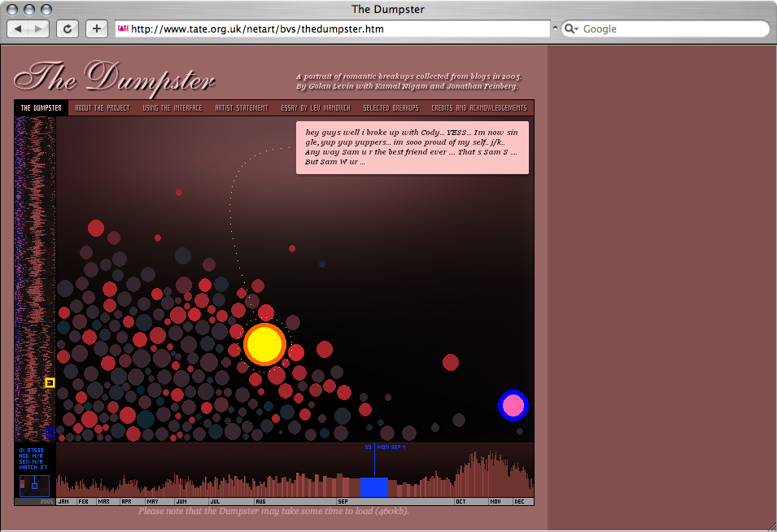The image size is (777, 532).
Task: Reload the page with the refresh button
Action: click(68, 28)
